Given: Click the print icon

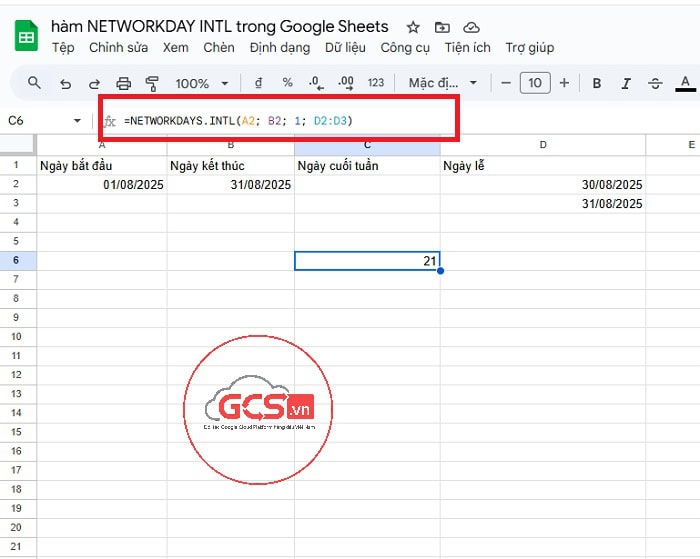Looking at the screenshot, I should [x=124, y=84].
